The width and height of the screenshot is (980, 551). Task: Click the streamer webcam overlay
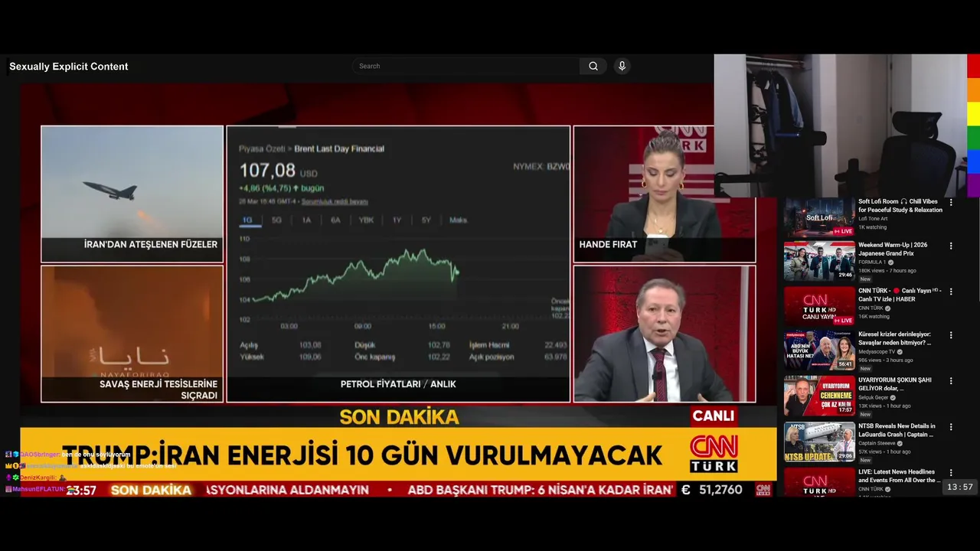coord(840,126)
